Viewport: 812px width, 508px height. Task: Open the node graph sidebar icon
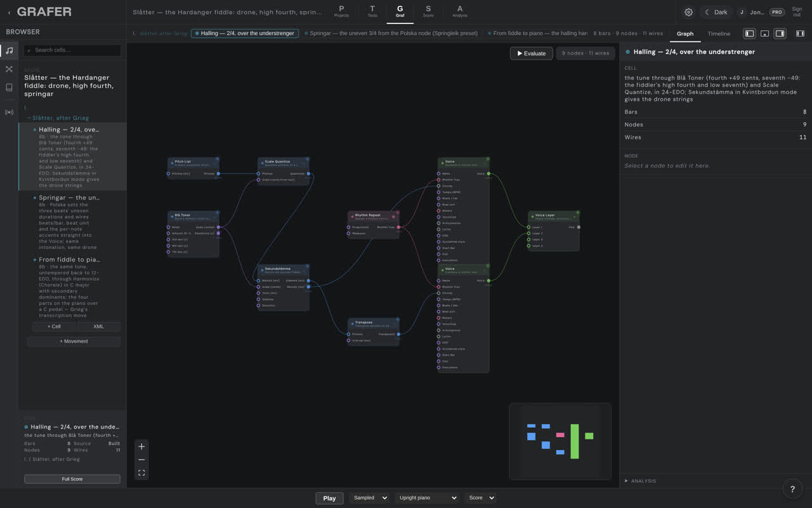click(x=9, y=69)
